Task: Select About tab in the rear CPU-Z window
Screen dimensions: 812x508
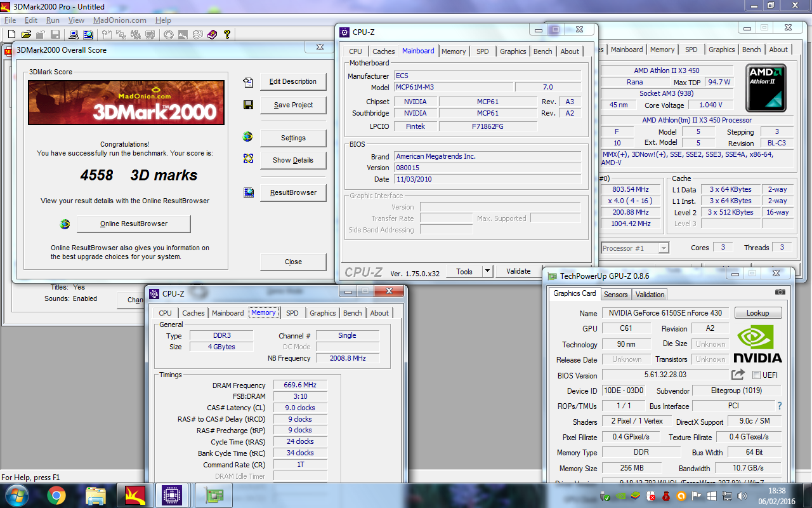Action: pyautogui.click(x=778, y=50)
